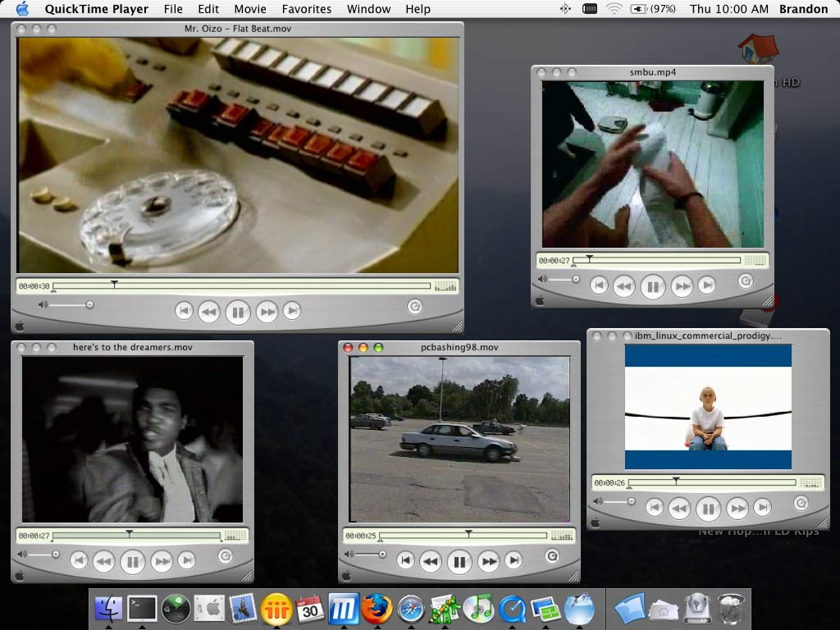Go to end of pcbashing98.mov
840x630 pixels.
click(x=514, y=560)
